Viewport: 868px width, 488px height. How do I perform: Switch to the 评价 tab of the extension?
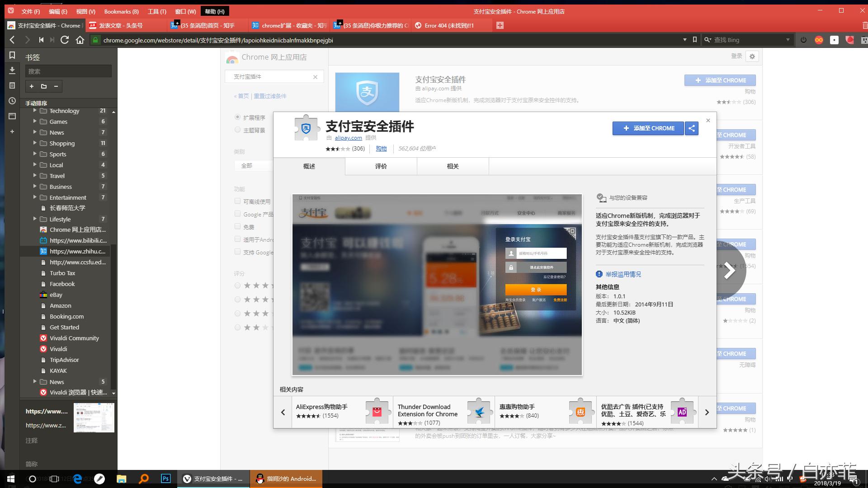[x=381, y=166]
